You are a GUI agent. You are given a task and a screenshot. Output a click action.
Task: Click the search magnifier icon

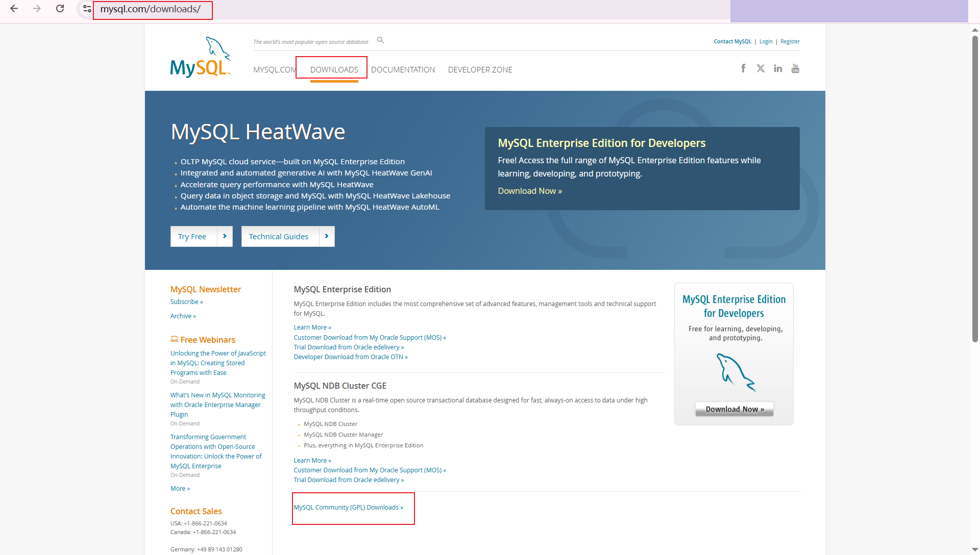380,40
